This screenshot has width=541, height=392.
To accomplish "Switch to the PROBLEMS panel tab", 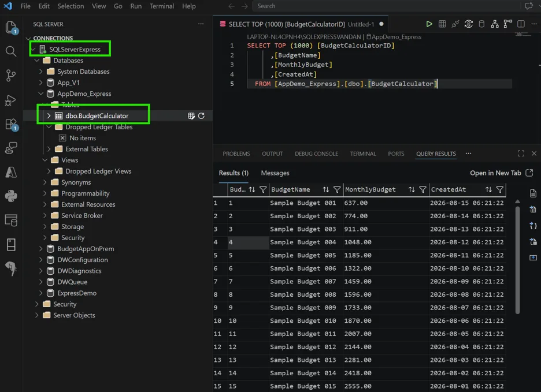I will [x=236, y=154].
